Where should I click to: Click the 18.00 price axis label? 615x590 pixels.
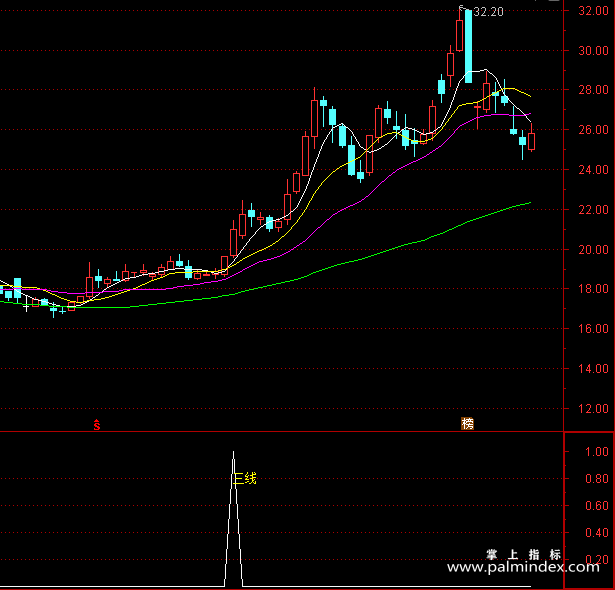[x=593, y=289]
